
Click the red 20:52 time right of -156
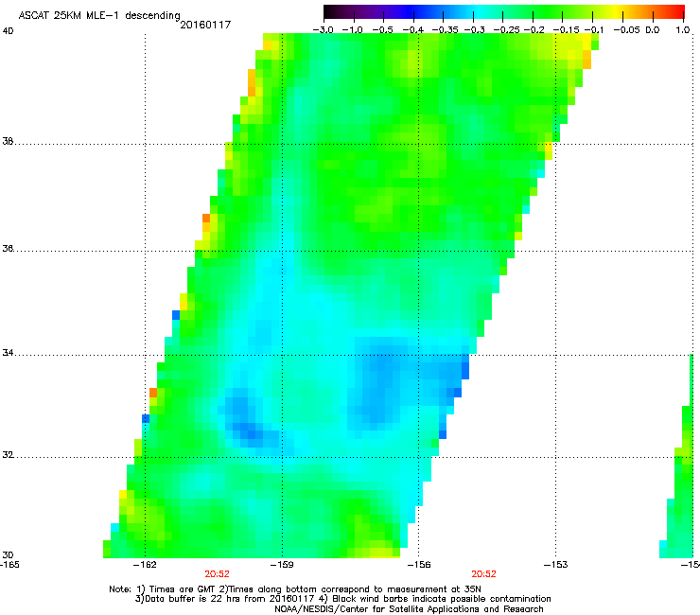[484, 574]
